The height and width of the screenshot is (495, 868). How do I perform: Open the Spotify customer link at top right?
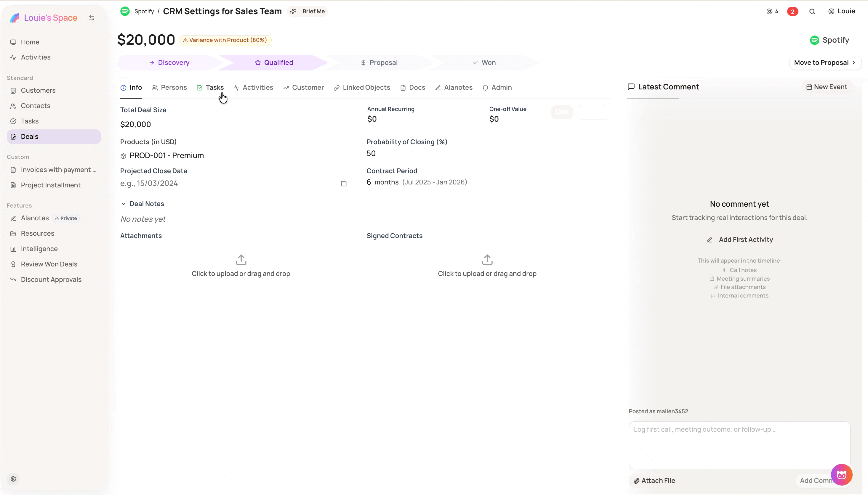(829, 40)
